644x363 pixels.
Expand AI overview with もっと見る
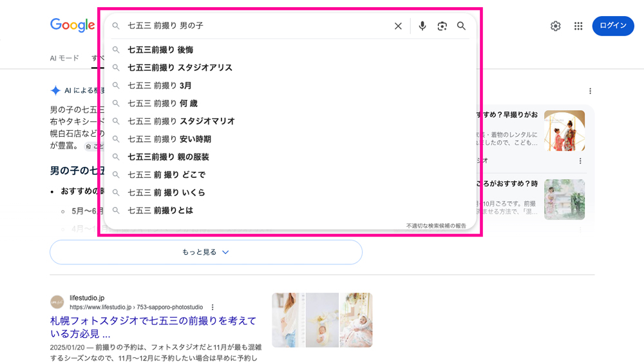206,252
